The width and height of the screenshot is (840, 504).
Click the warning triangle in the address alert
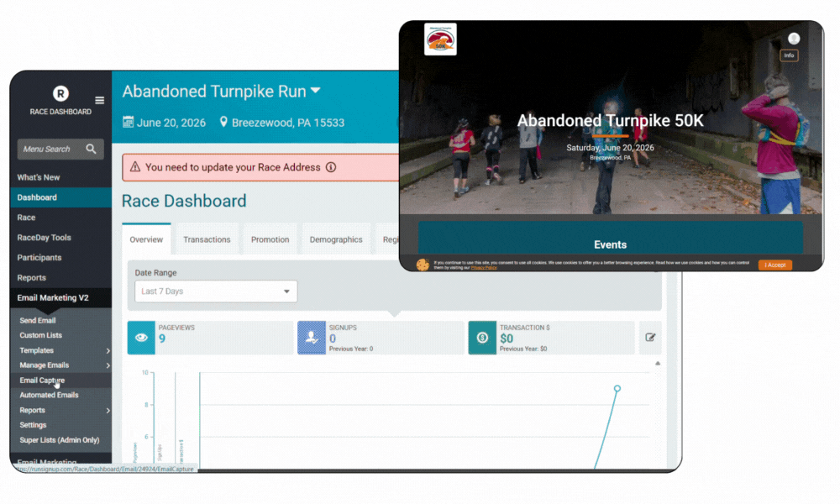coord(135,167)
